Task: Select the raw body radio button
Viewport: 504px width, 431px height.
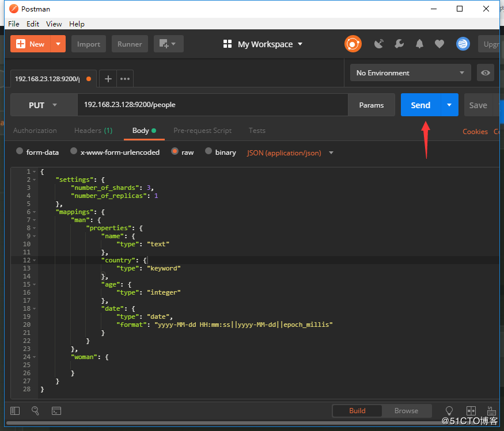Action: [175, 151]
